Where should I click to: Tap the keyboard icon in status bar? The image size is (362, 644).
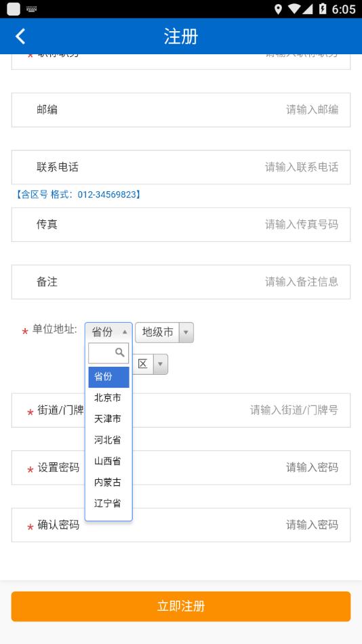(x=32, y=9)
